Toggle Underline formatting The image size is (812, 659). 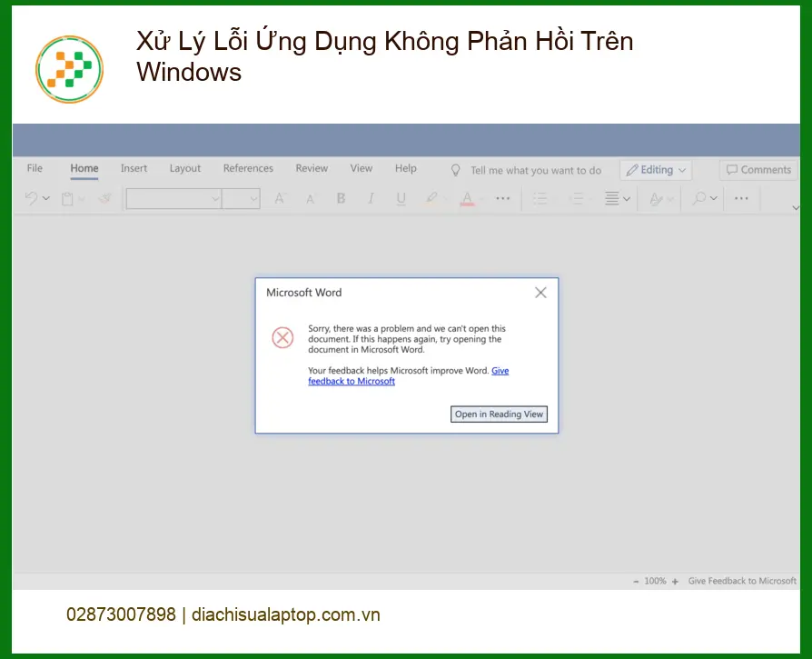click(401, 198)
